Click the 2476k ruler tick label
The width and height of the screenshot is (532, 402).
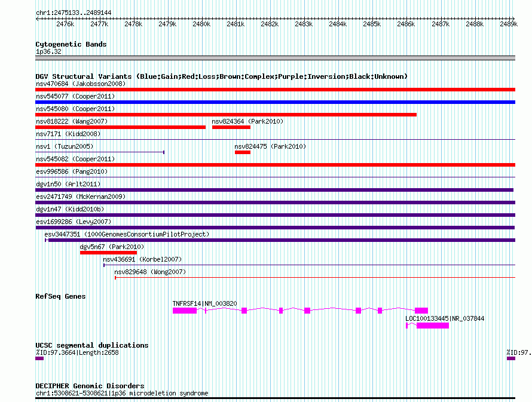[x=65, y=24]
